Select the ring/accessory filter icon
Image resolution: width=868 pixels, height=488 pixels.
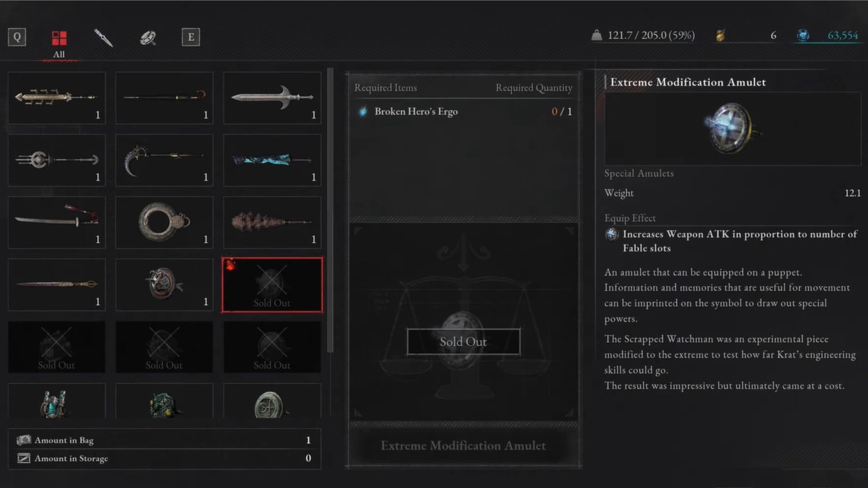pos(147,37)
